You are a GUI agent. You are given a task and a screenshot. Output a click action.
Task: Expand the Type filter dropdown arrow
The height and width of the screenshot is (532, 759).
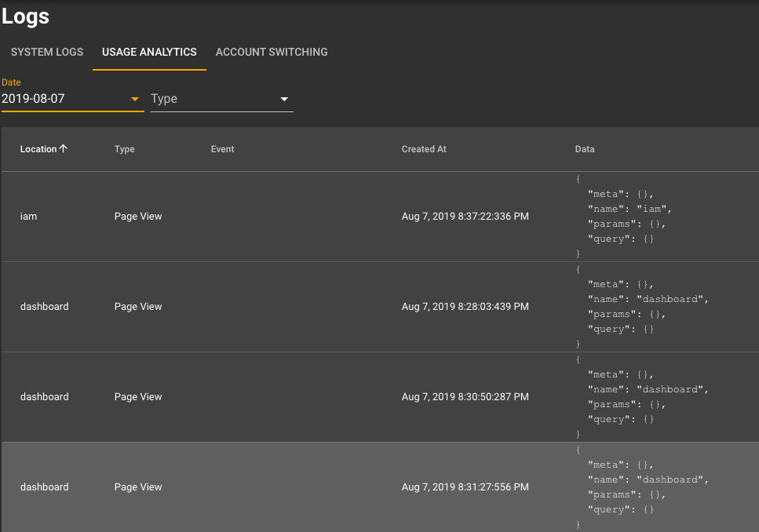(285, 99)
